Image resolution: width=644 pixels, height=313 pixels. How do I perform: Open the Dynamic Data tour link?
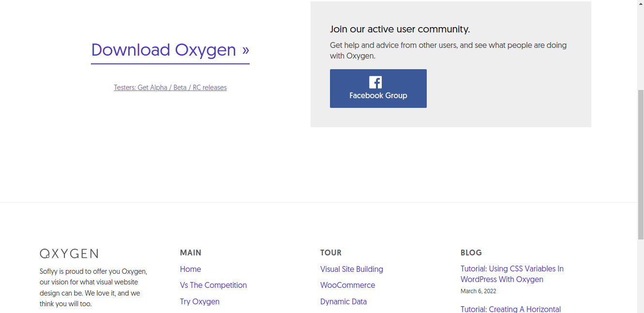tap(344, 301)
